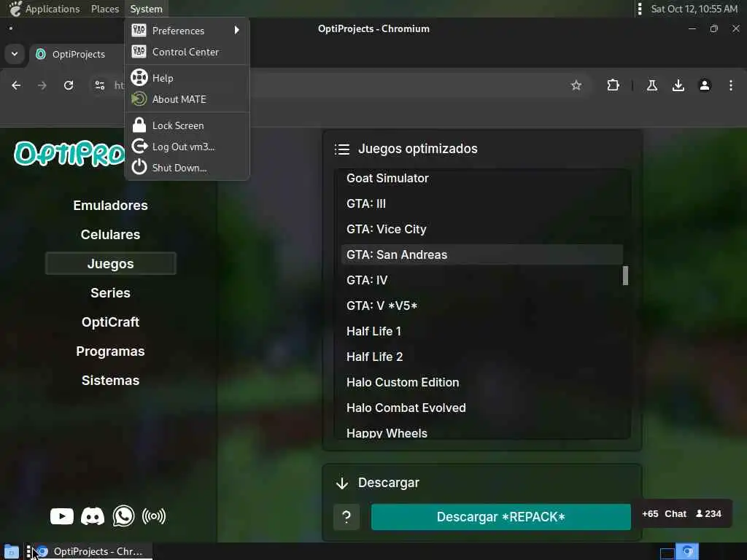Click the Shut Down power icon
Screen dimensions: 747x560
(139, 167)
